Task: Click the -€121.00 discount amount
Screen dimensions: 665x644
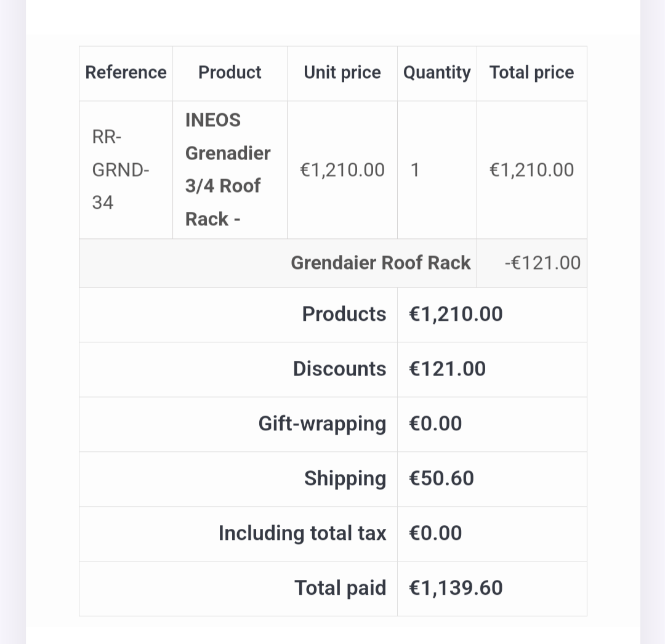Action: click(x=542, y=263)
